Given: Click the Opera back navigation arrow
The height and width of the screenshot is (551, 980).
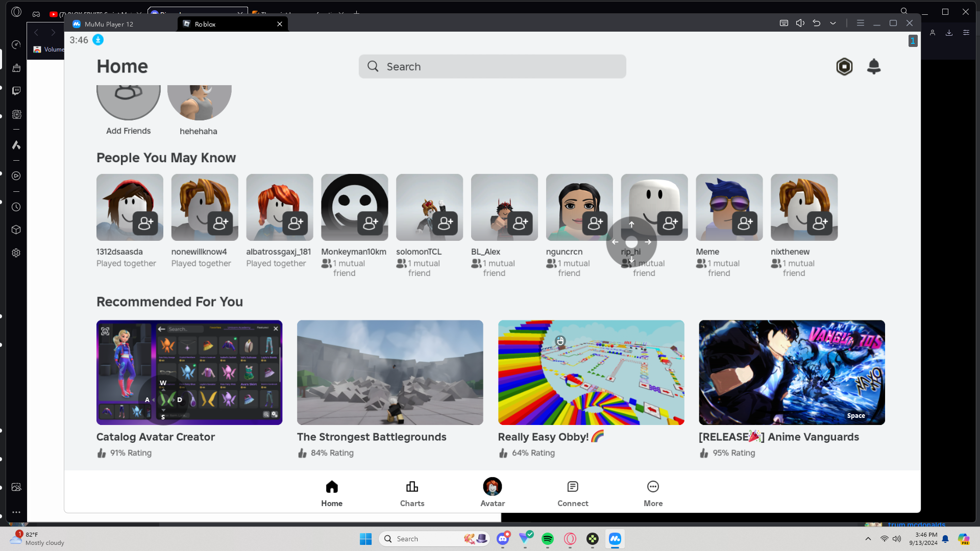Looking at the screenshot, I should 36,33.
